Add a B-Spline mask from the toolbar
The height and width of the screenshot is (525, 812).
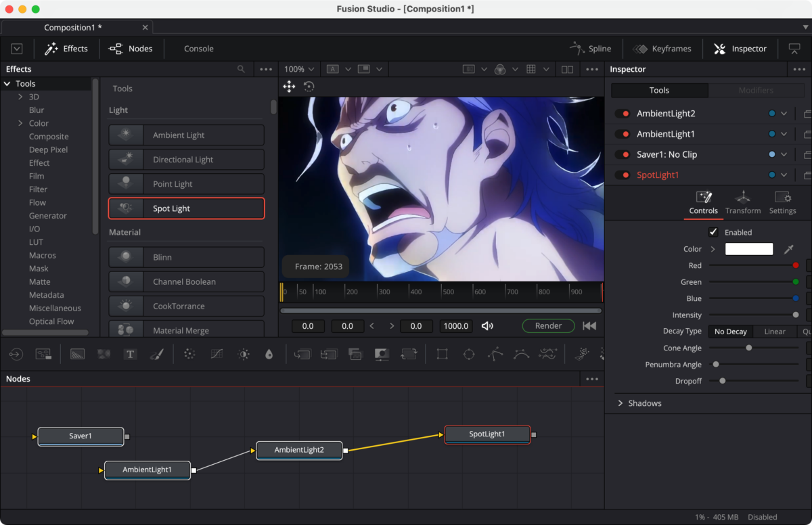pos(521,354)
